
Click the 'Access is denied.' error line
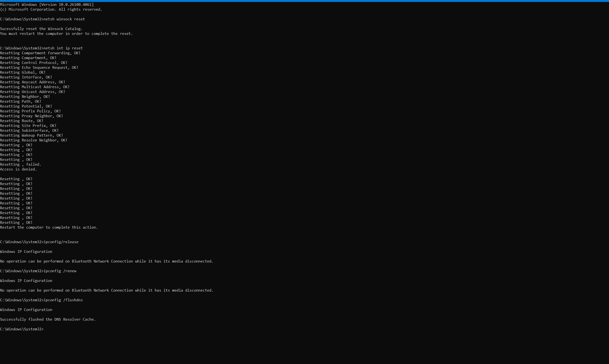pyautogui.click(x=18, y=169)
